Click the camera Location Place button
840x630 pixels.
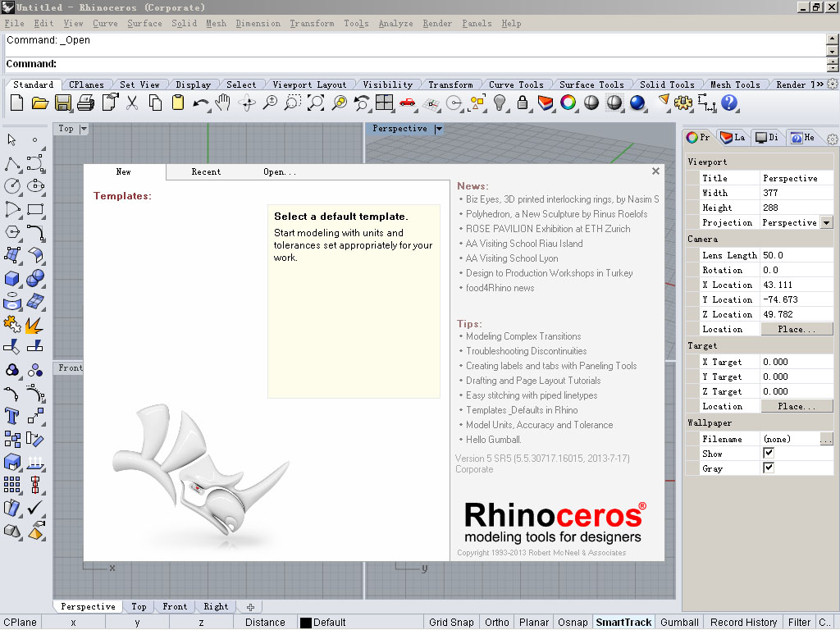tap(797, 329)
